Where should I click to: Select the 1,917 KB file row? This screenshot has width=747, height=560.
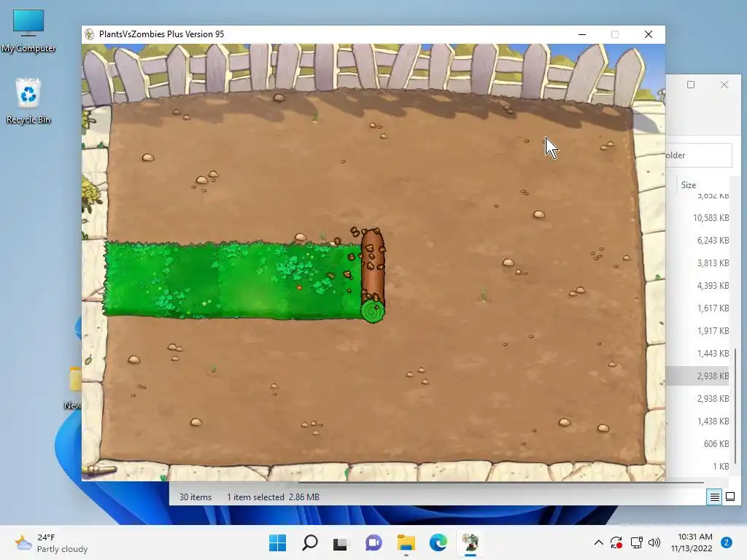coord(697,331)
